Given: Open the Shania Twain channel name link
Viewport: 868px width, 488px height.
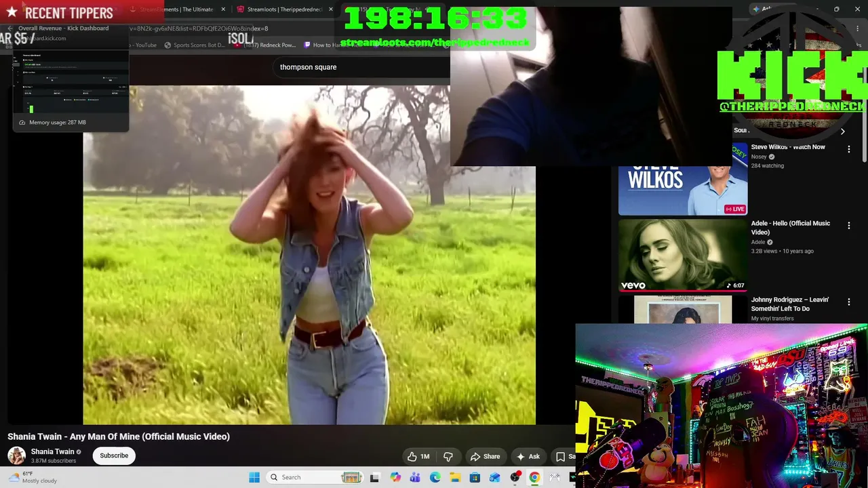Looking at the screenshot, I should (x=52, y=451).
